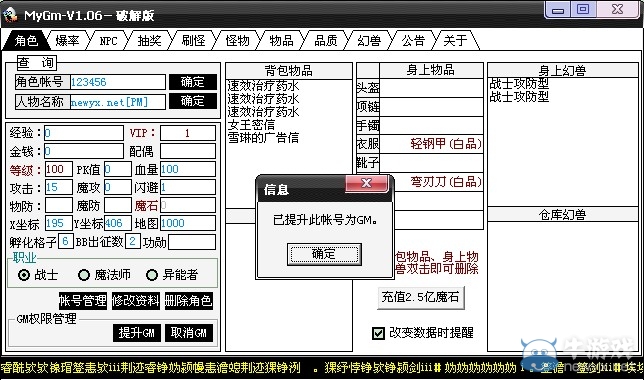Focus the 角色帐号 input field
Viewport: 644px width, 380px height.
pos(118,82)
